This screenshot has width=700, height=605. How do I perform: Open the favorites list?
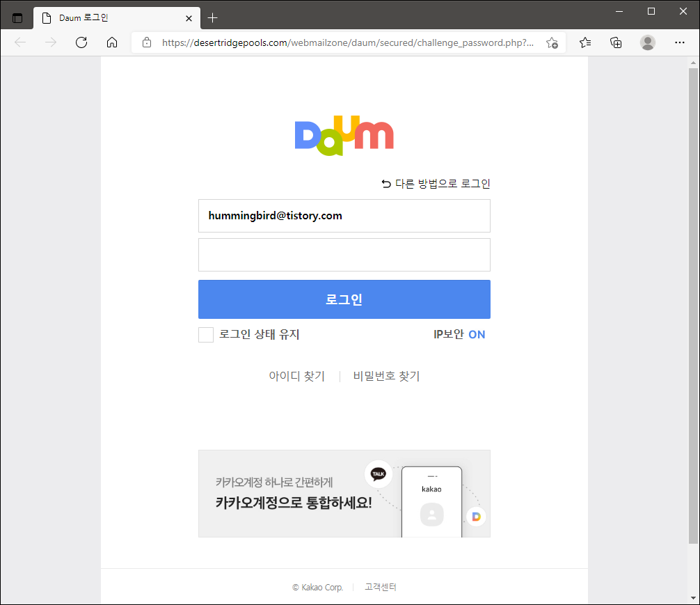[585, 42]
